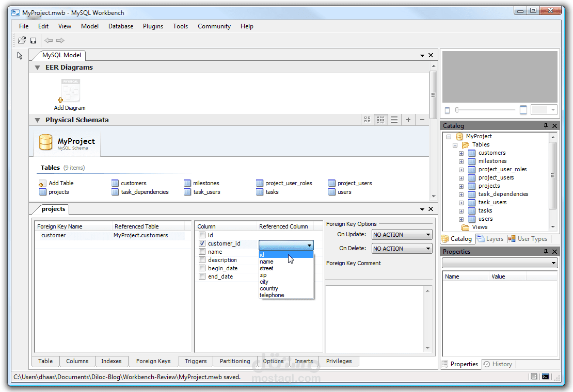Collapse the EER Diagrams section
This screenshot has height=392, width=573.
pos(37,68)
